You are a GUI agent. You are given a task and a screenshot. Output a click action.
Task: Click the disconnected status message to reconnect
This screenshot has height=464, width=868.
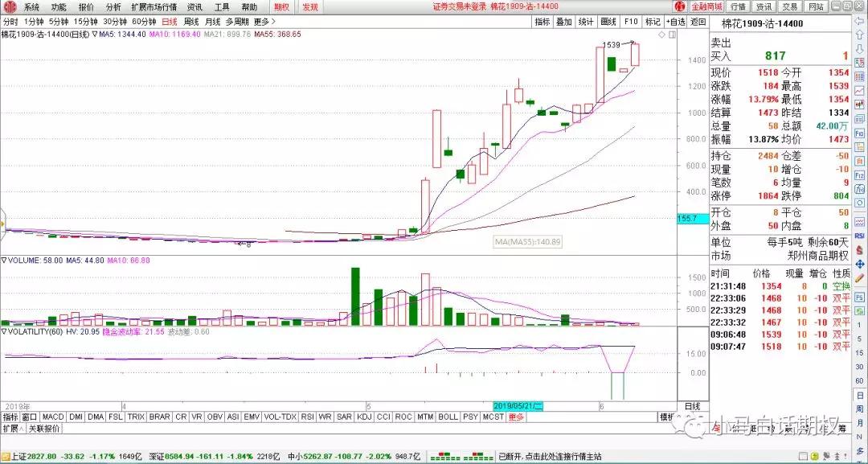coord(551,458)
